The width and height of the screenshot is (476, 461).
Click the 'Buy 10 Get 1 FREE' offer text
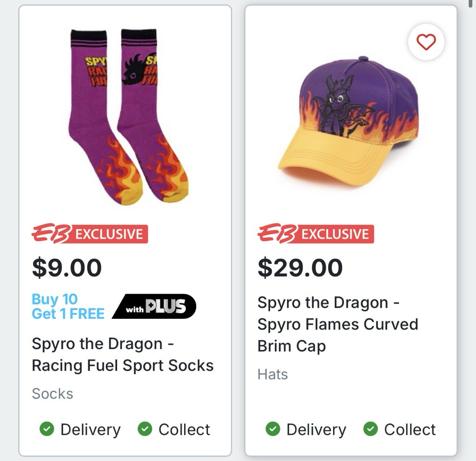pyautogui.click(x=68, y=306)
